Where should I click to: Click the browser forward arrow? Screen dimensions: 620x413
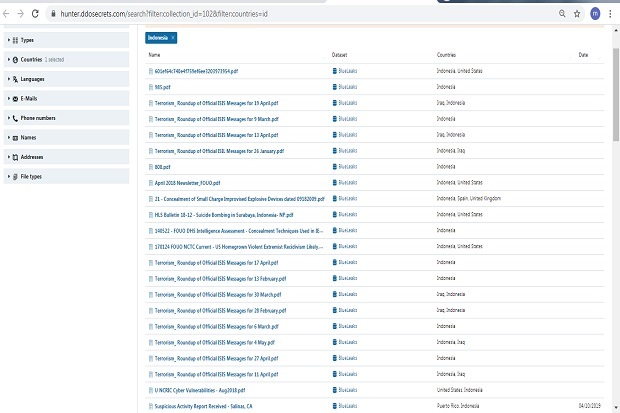(x=20, y=14)
